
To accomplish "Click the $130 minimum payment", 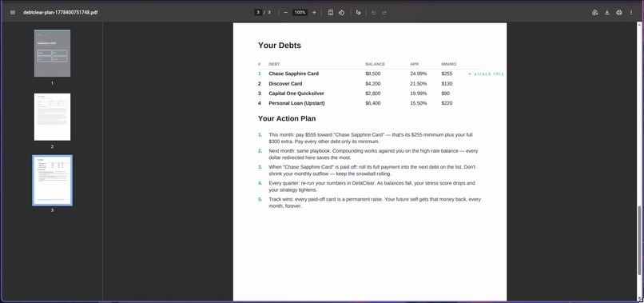I will coord(447,83).
